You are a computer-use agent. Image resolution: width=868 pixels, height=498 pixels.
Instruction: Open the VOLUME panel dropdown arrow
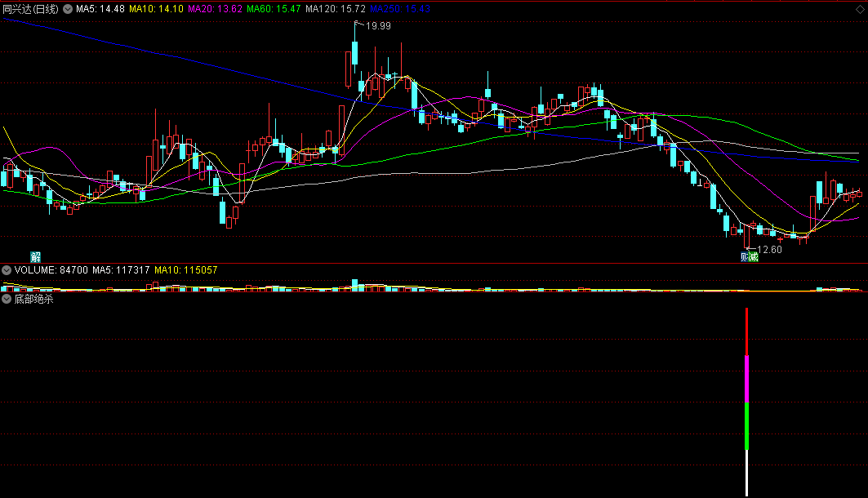(x=7, y=270)
